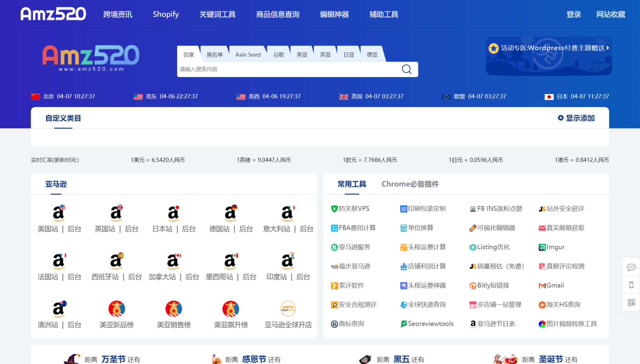Open 站外安全获评 link
The width and height of the screenshot is (640, 364).
click(561, 209)
